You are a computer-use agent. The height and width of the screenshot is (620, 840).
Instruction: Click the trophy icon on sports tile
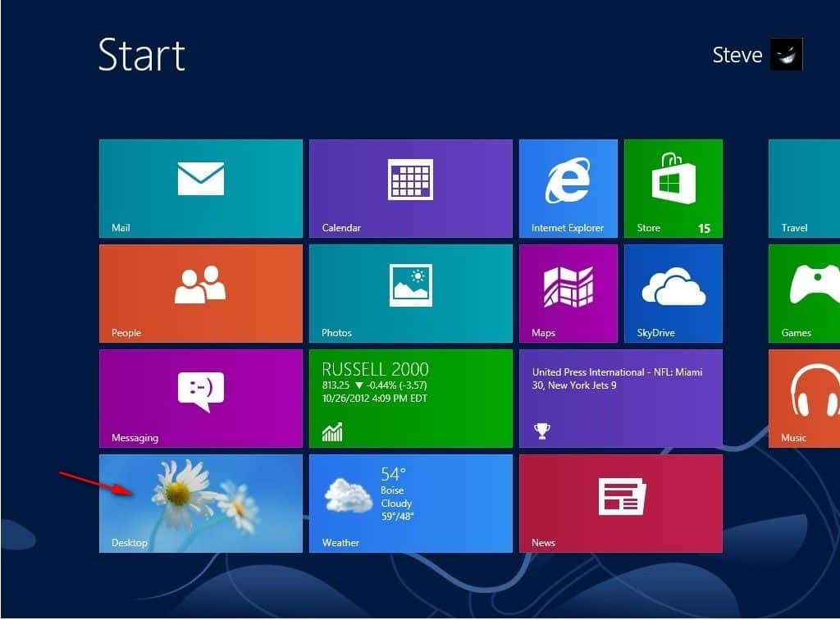coord(541,431)
